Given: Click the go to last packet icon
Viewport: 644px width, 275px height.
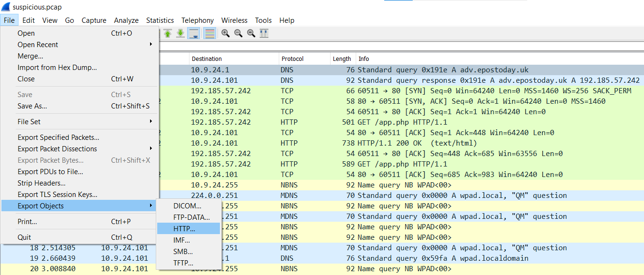Looking at the screenshot, I should pos(180,33).
